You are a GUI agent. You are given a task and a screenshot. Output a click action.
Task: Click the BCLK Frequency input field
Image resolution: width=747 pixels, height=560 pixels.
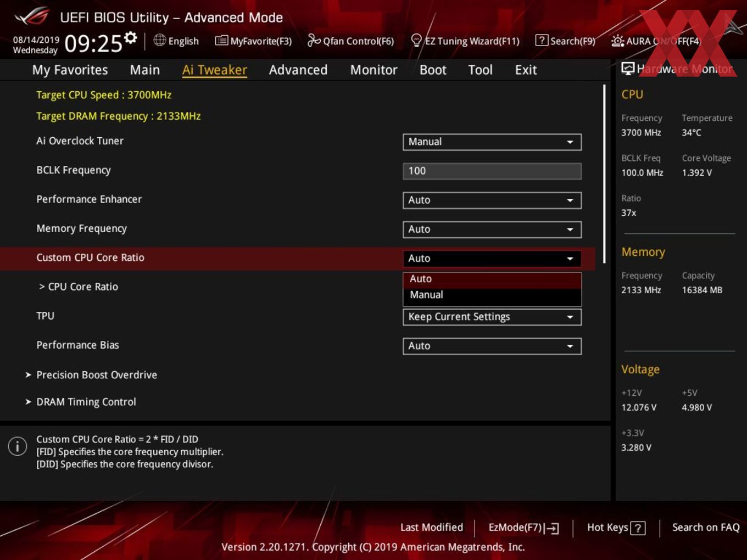(492, 171)
